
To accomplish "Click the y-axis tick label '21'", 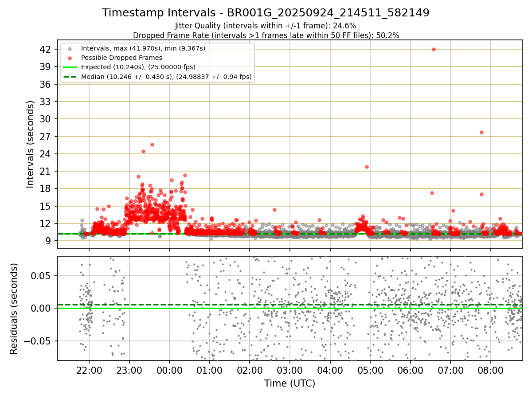I will coord(46,171).
